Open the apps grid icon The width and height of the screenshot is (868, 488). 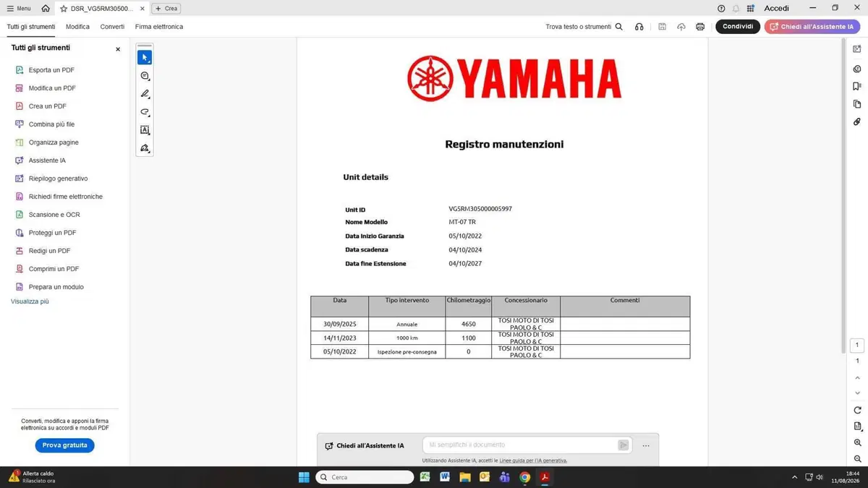click(x=750, y=9)
